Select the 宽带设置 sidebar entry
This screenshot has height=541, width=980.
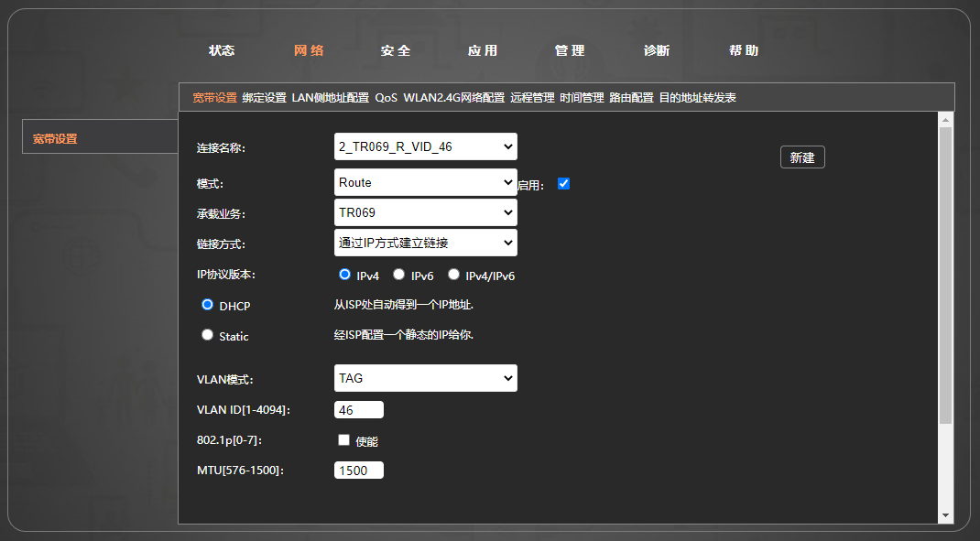[x=57, y=136]
